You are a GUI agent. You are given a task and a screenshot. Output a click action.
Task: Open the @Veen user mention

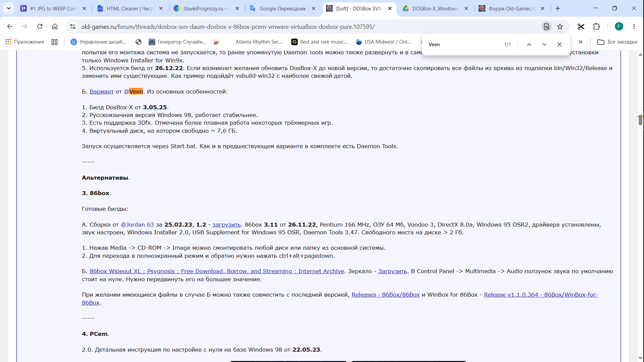pyautogui.click(x=133, y=92)
